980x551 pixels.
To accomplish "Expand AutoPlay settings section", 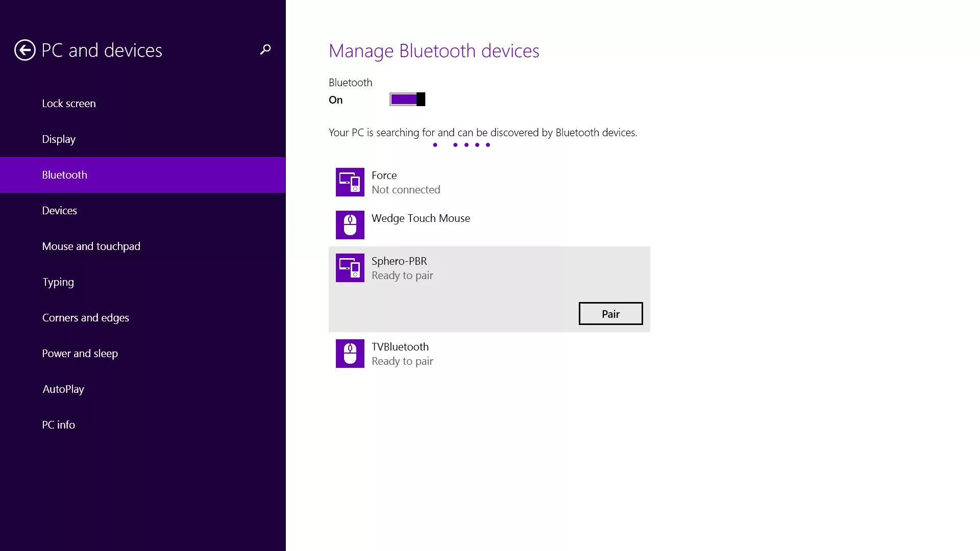I will 63,389.
